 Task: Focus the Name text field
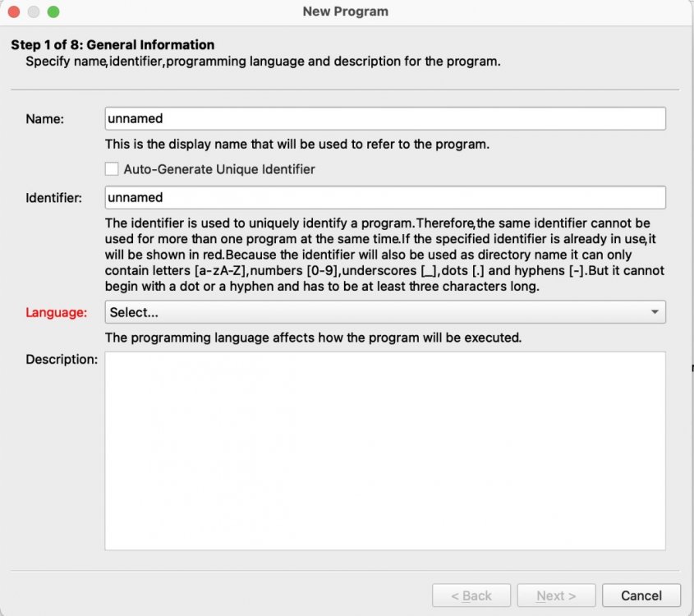(x=384, y=118)
